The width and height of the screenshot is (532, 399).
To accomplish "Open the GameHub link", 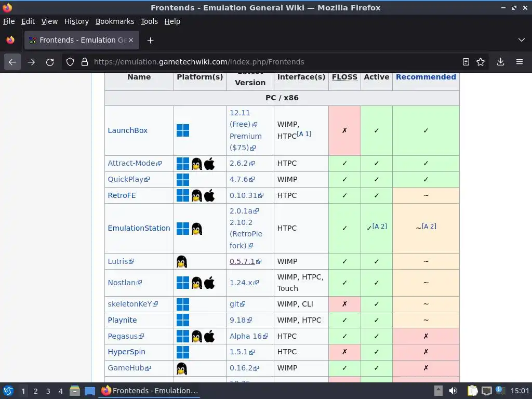I will tap(129, 368).
